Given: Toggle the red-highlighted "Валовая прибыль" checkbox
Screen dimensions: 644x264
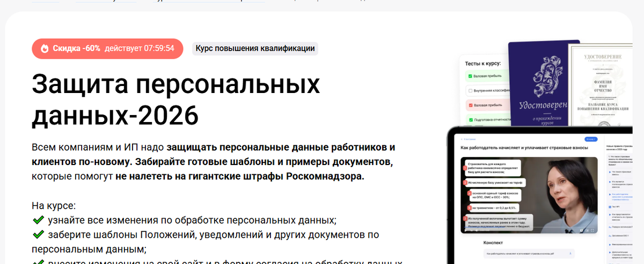Looking at the screenshot, I should point(471,105).
